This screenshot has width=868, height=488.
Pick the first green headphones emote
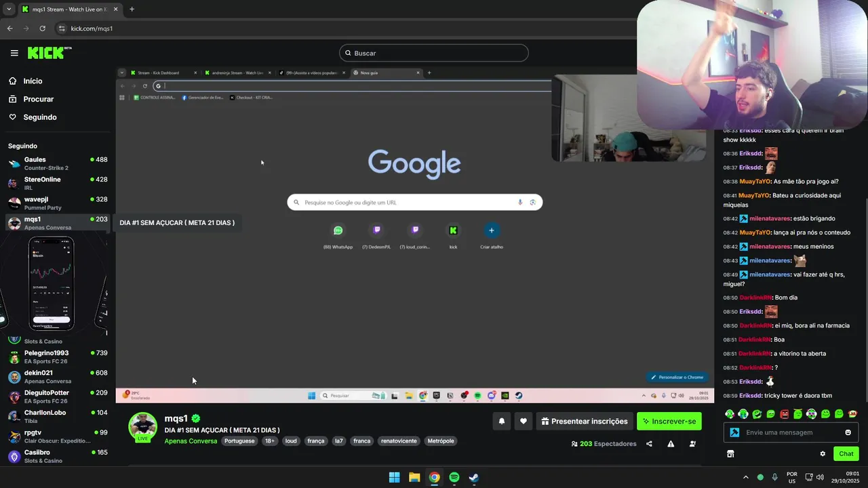point(730,414)
